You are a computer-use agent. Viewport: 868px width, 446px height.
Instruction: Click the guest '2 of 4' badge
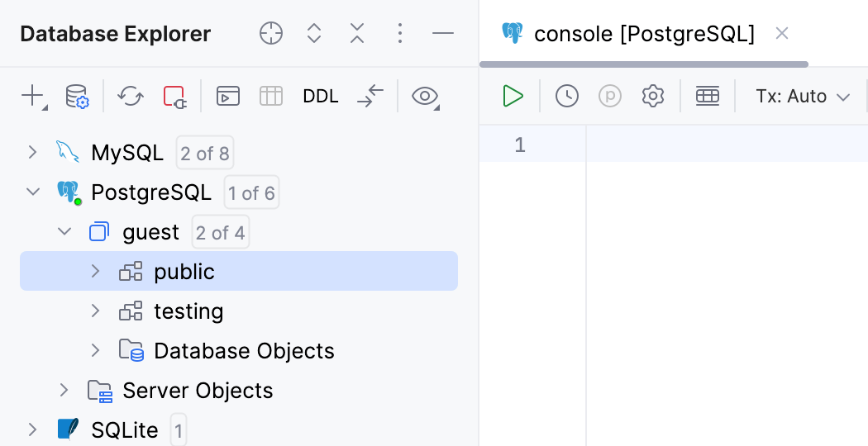coord(220,233)
